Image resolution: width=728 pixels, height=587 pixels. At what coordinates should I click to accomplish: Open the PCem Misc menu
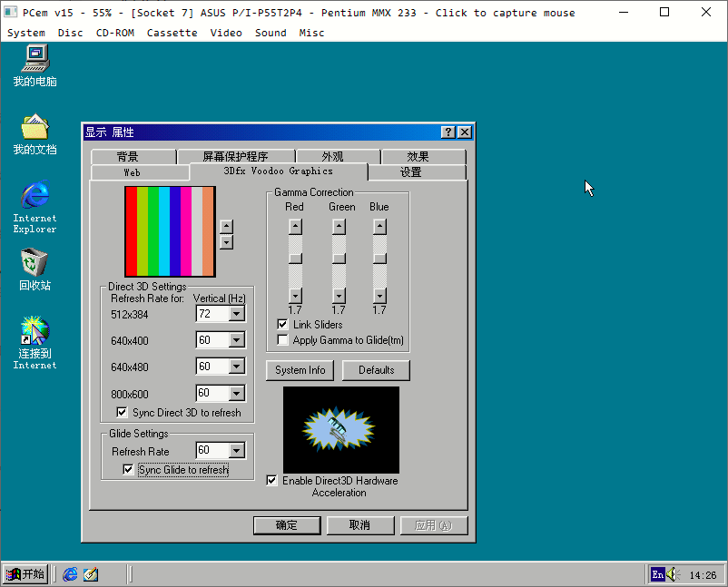(x=311, y=33)
